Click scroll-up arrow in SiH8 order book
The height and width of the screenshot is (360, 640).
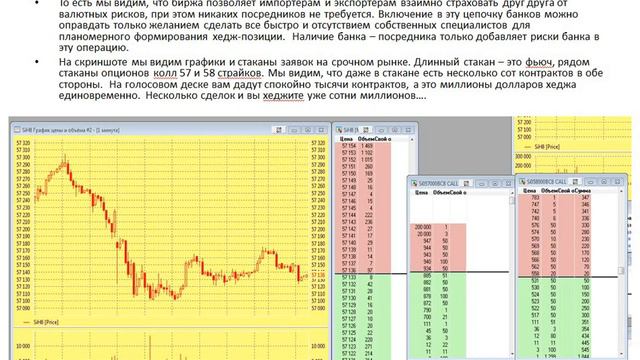pos(411,140)
